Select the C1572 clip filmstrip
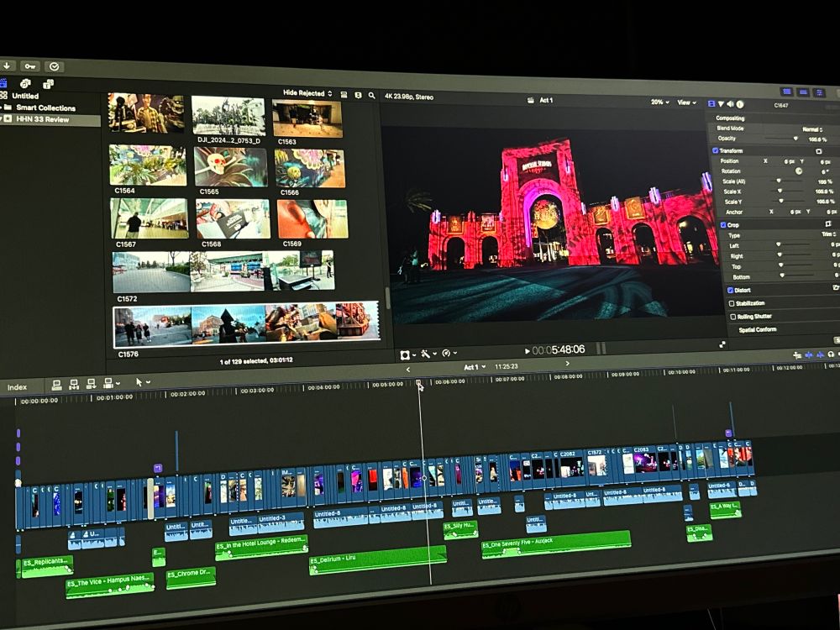 tap(224, 271)
